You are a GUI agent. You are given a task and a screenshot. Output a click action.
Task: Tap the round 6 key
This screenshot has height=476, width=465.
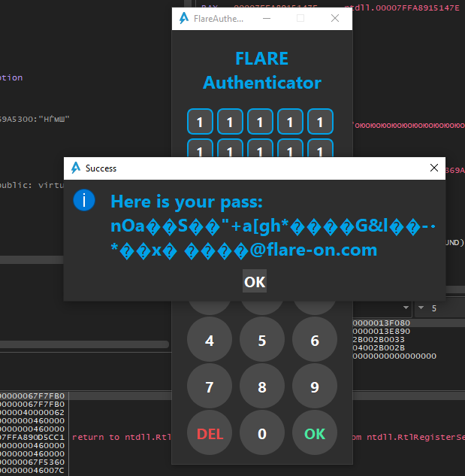[314, 341]
